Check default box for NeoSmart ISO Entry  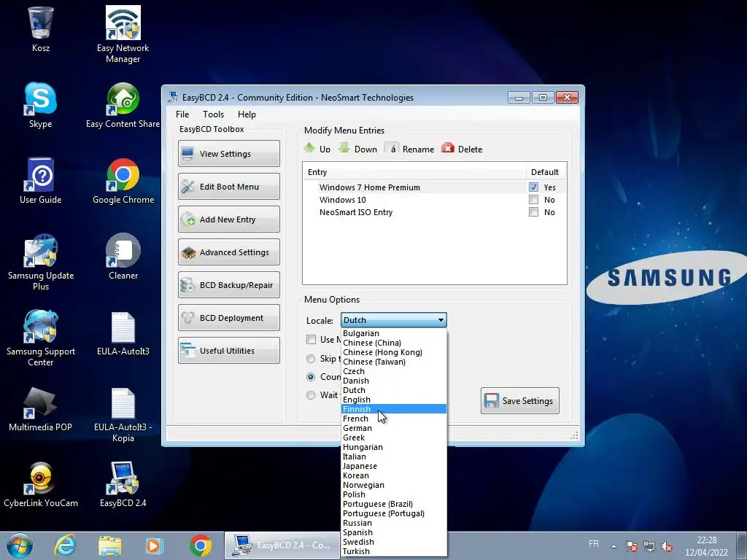pyautogui.click(x=533, y=212)
